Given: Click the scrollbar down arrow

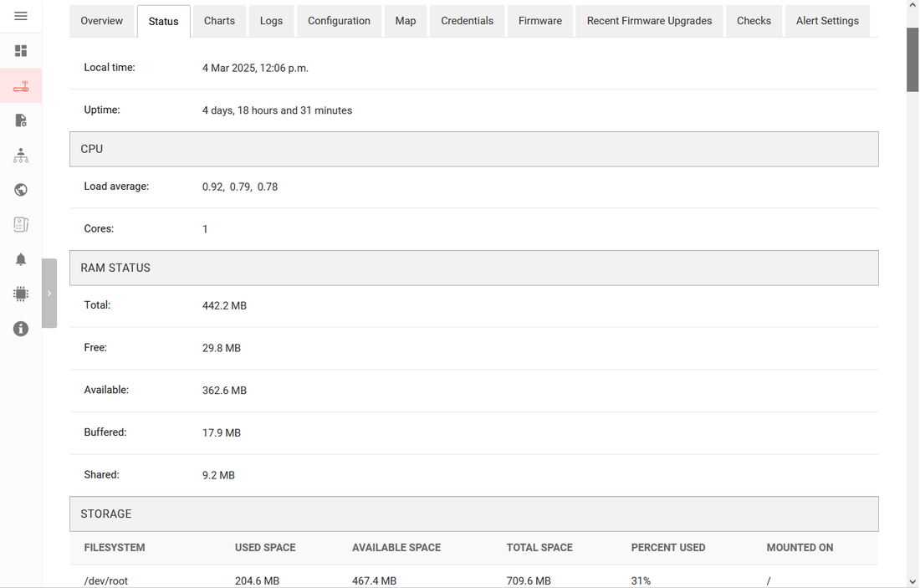Looking at the screenshot, I should click(912, 581).
